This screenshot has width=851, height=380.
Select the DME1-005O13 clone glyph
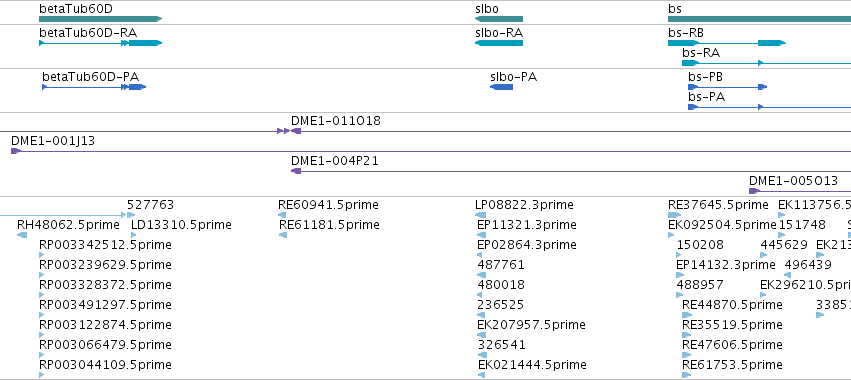click(x=800, y=191)
